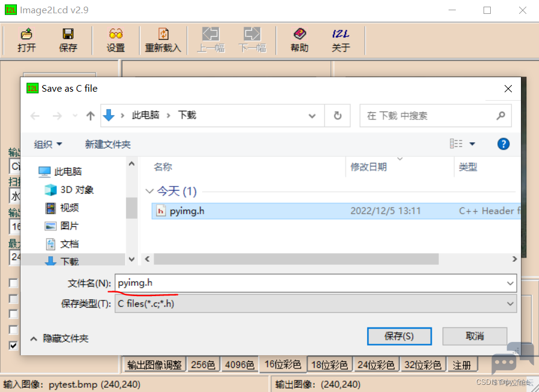This screenshot has width=539, height=392.
Task: Click the blue download arrow in address bar
Action: point(109,115)
